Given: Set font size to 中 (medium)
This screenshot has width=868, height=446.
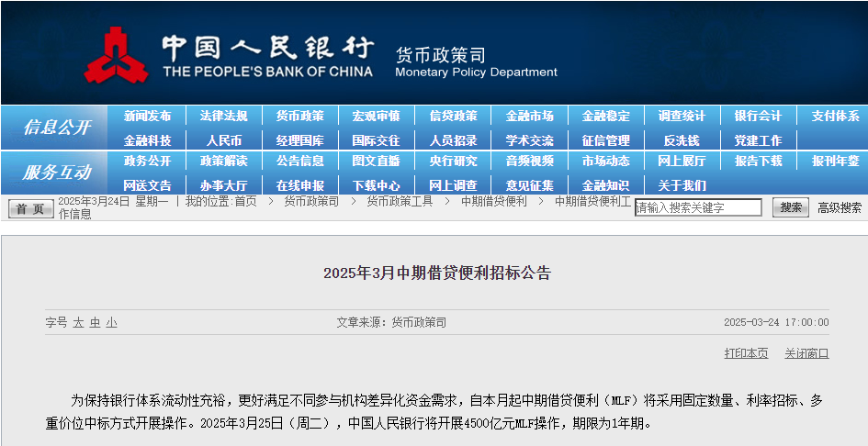Looking at the screenshot, I should (x=95, y=323).
